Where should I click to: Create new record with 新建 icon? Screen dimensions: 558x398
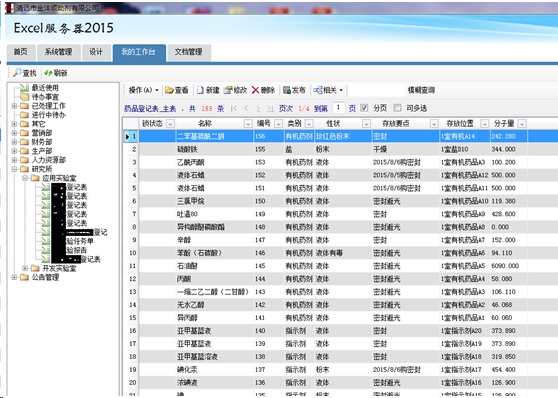(x=200, y=90)
